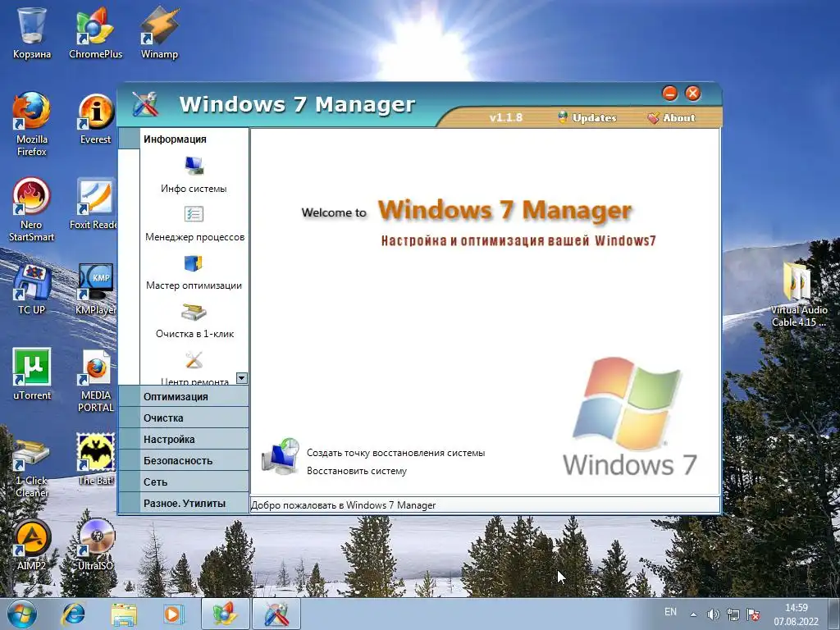Select Virtual Audio Cable folder icon
This screenshot has width=840, height=630.
pos(799,294)
